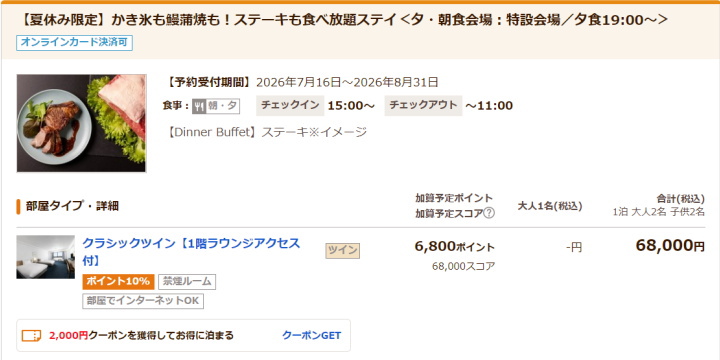Viewport: 720px width, 360px height.
Task: Open クラシックツイン room details link
Action: (x=191, y=252)
